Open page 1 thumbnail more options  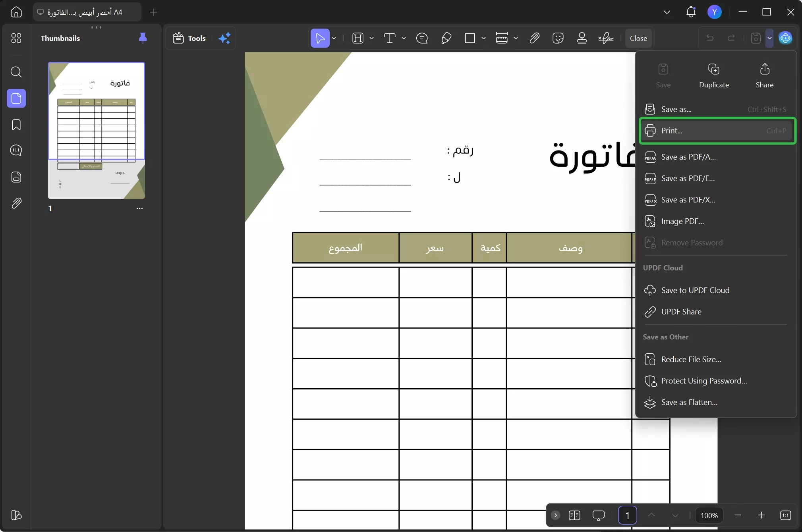pos(139,208)
